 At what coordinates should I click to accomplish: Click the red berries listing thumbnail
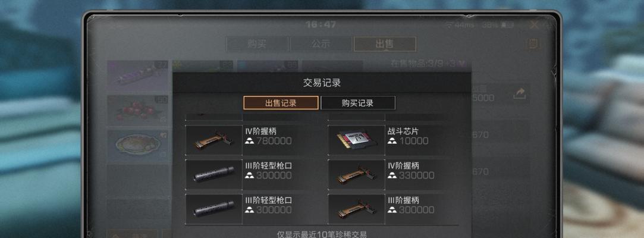click(139, 111)
